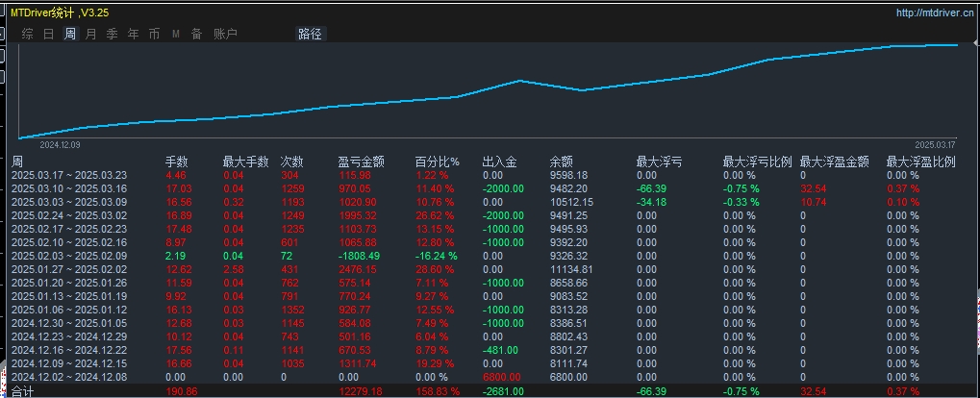Viewport: 980px width, 398px height.
Task: Click the percentage 26.62 %
Action: (x=435, y=215)
